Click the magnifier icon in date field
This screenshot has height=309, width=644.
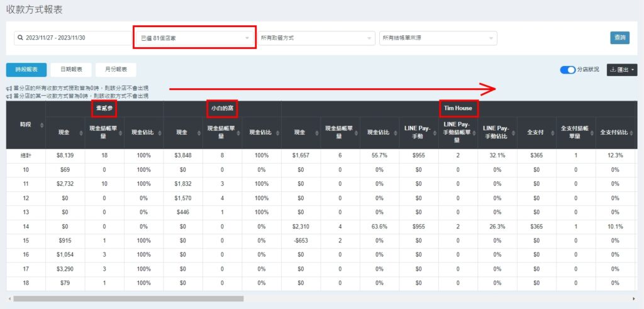point(21,38)
